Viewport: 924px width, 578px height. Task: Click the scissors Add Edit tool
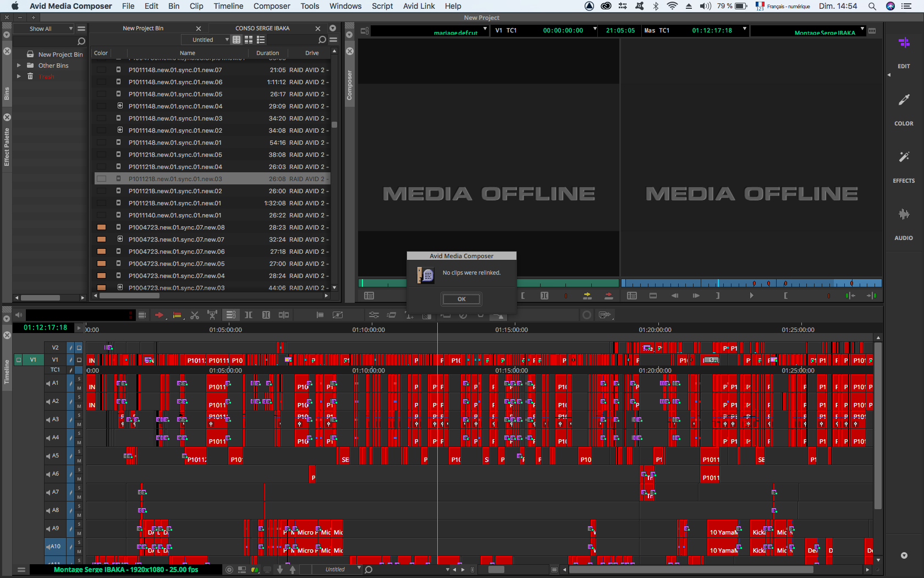[194, 315]
